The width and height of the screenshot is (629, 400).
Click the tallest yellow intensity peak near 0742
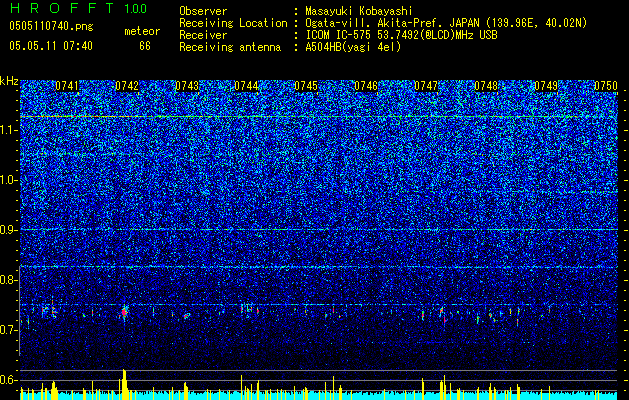(124, 384)
